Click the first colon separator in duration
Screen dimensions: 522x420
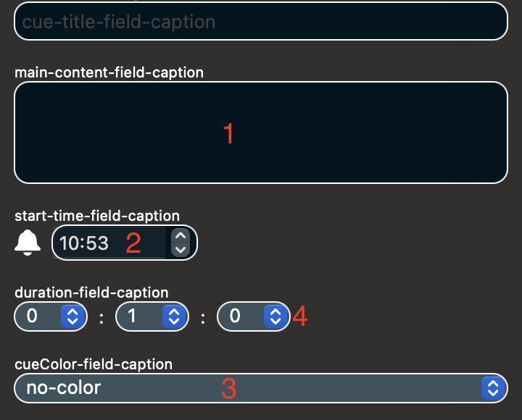(101, 317)
